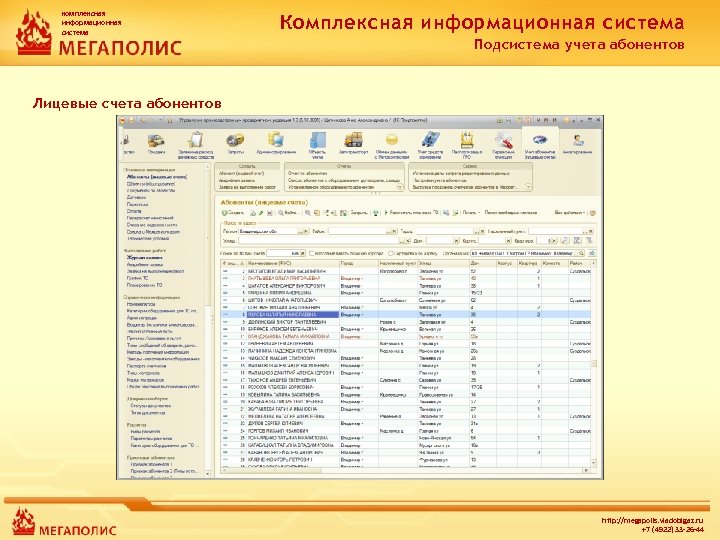Open the yellow Обмен данными section icon
Image resolution: width=720 pixels, height=540 pixels.
point(392,140)
